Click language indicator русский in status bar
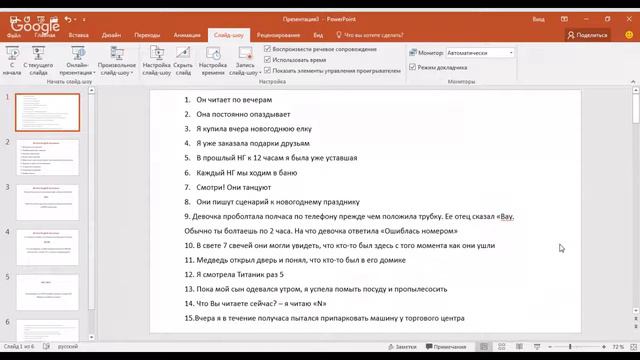Viewport: 640px width, 360px height. pyautogui.click(x=68, y=347)
